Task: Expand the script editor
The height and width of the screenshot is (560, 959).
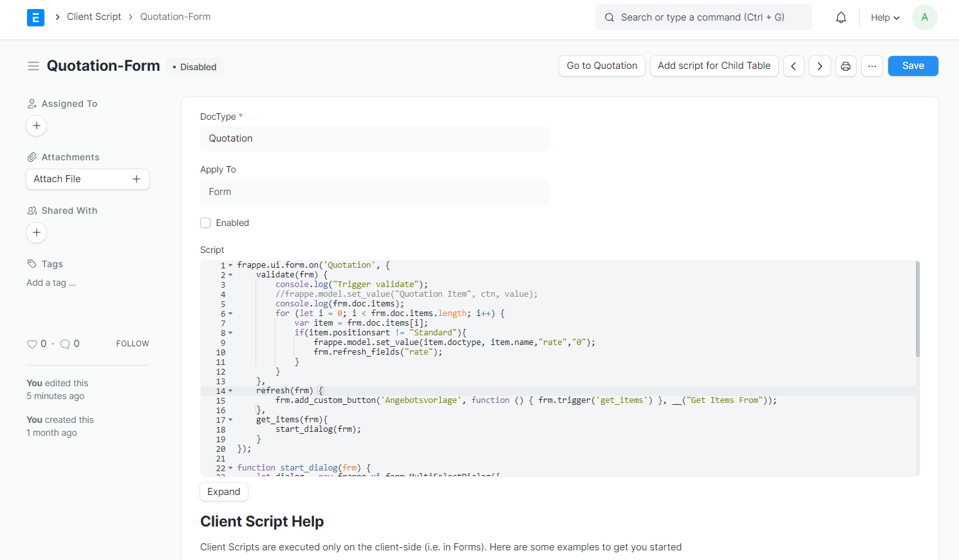Action: (223, 492)
